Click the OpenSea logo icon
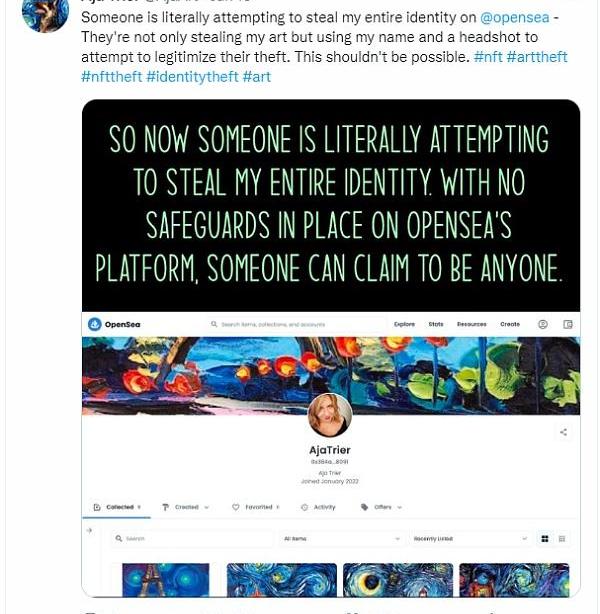600x614 pixels. pyautogui.click(x=94, y=324)
